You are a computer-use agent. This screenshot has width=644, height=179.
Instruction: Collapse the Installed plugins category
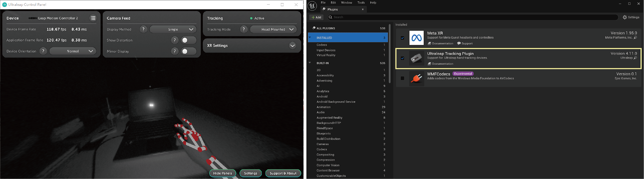[x=310, y=37]
